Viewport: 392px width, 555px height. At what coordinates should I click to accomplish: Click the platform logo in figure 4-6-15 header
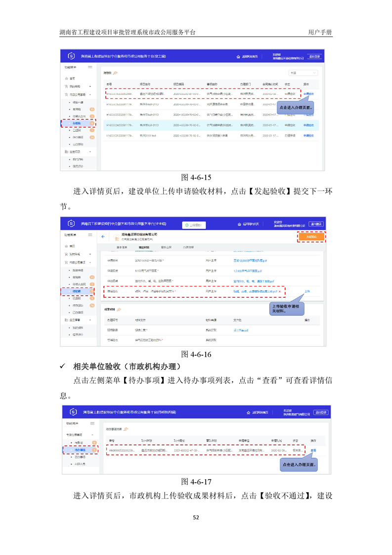tap(71, 56)
